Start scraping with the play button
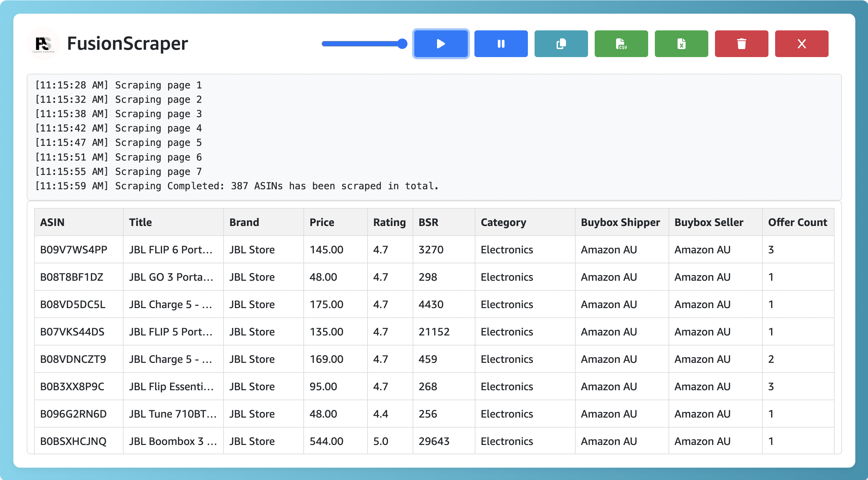 441,44
